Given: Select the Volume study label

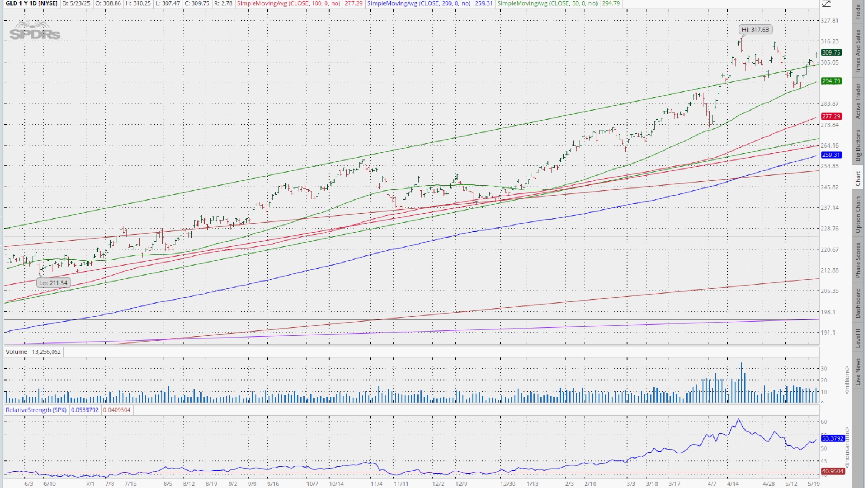Looking at the screenshot, I should coord(17,352).
